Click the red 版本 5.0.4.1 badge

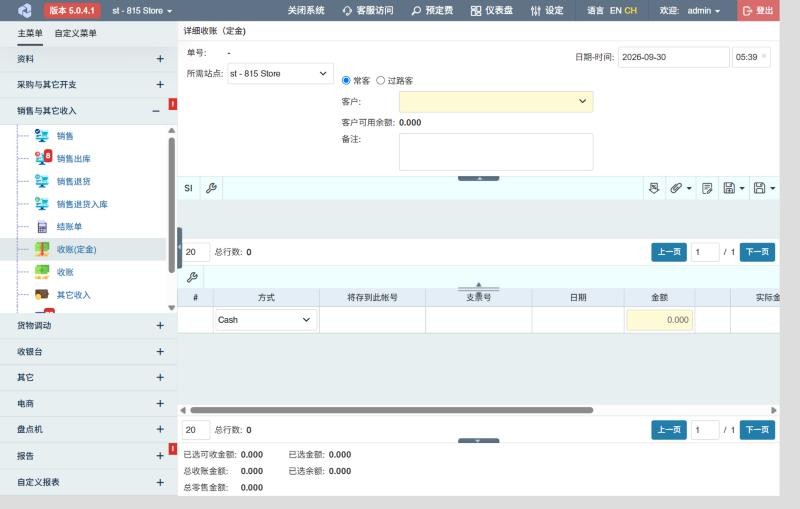[72, 10]
